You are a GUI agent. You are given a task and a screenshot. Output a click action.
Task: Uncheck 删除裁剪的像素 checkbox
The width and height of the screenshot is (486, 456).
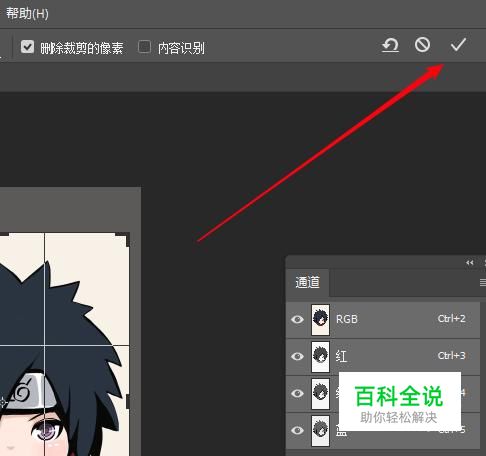[x=27, y=47]
